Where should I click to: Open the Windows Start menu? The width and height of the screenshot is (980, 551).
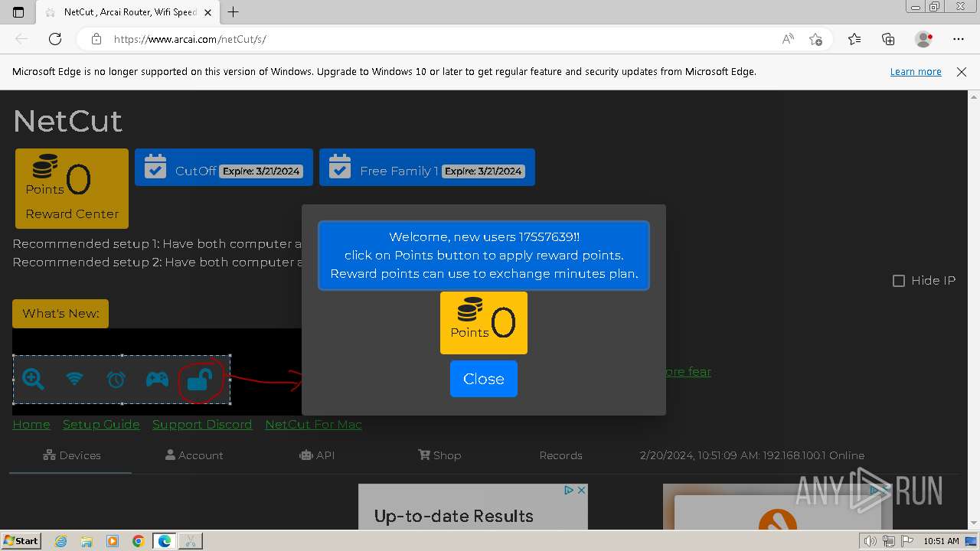[x=21, y=540]
